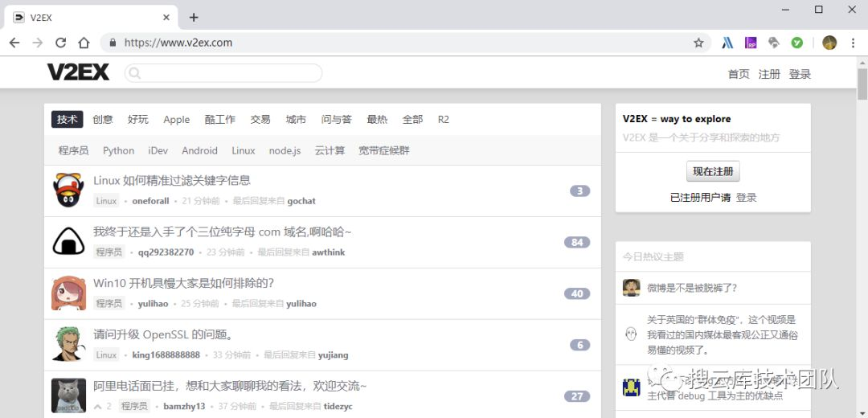The image size is (868, 418).
Task: Open the green circular extension icon
Action: click(x=797, y=43)
